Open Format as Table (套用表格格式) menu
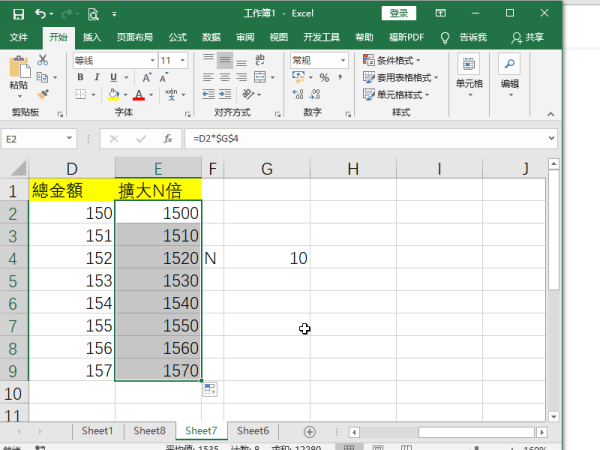Image resolution: width=600 pixels, height=450 pixels. tap(400, 78)
